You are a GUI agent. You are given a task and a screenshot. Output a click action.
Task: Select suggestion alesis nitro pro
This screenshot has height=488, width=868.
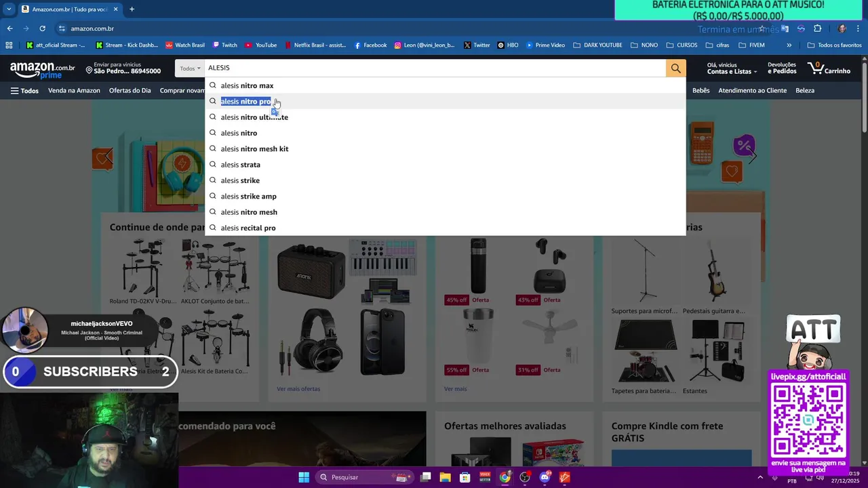pyautogui.click(x=446, y=102)
